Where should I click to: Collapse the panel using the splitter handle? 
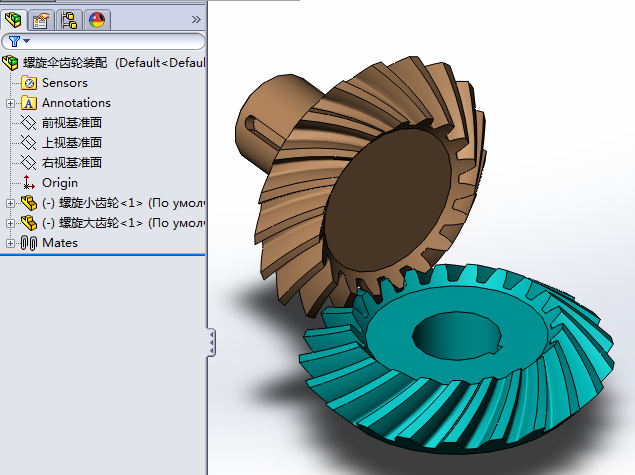211,343
